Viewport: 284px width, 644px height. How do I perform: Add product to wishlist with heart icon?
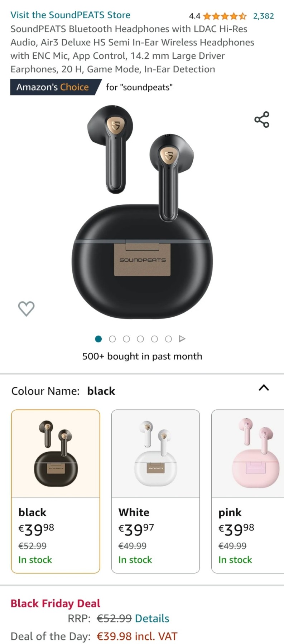click(26, 308)
